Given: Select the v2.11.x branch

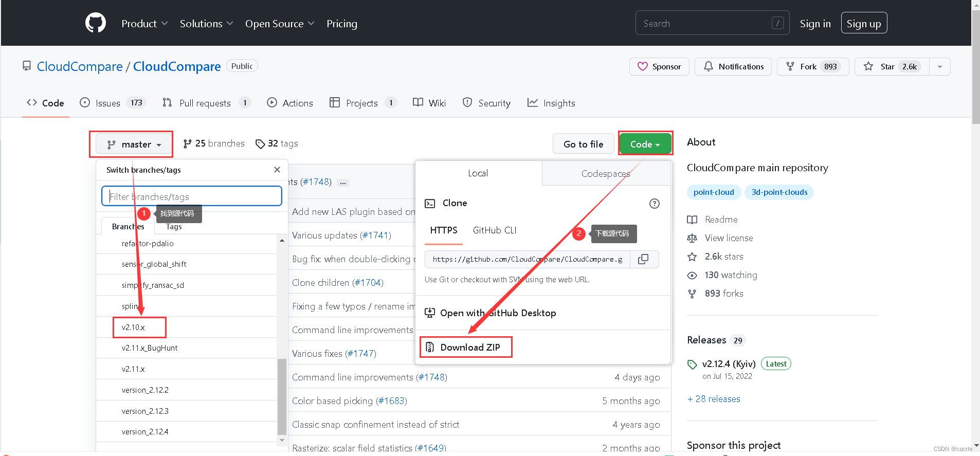Looking at the screenshot, I should point(186,369).
